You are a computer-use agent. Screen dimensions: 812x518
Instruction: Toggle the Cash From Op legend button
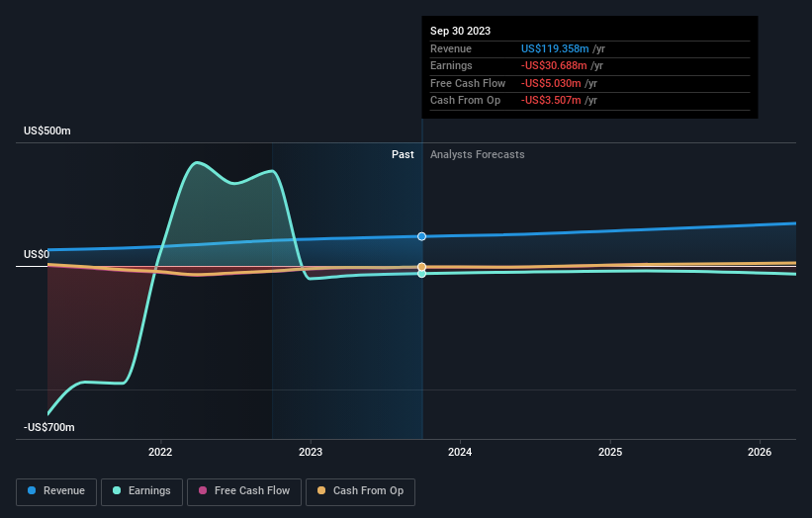pos(360,491)
